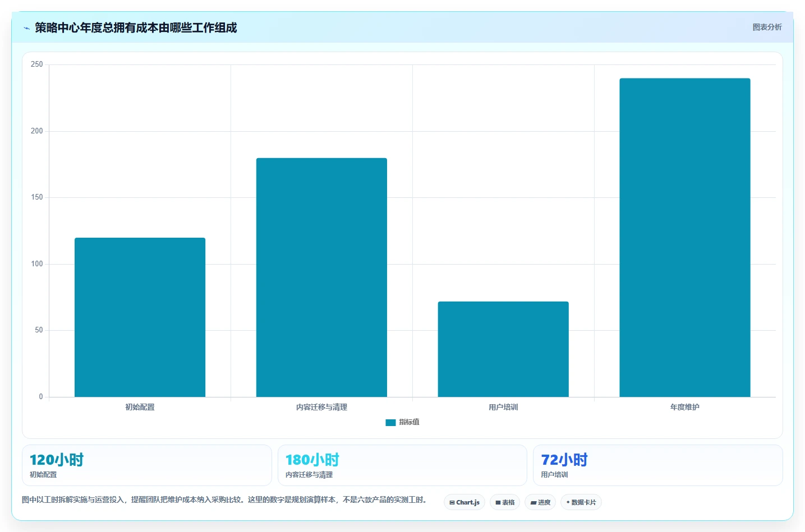The width and height of the screenshot is (805, 532).
Task: Click the 初始配置 x-axis label
Action: point(140,407)
